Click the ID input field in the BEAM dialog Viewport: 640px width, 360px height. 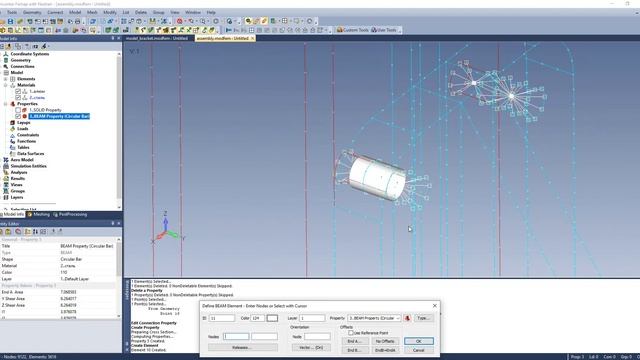pos(222,318)
